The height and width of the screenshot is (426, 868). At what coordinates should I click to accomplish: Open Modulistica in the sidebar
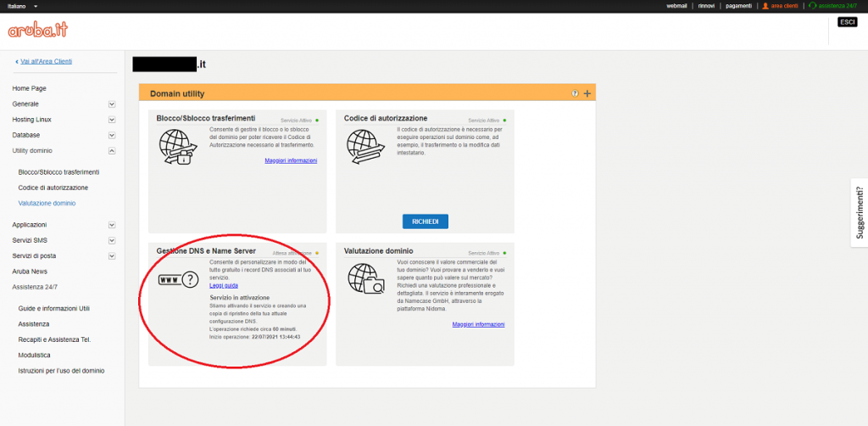34,355
